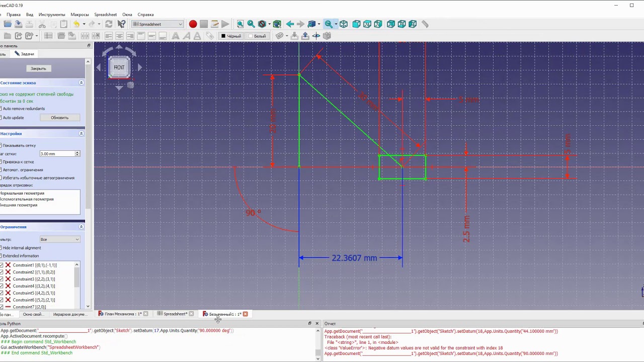
Task: Click the front view cube icon
Action: (x=356, y=24)
